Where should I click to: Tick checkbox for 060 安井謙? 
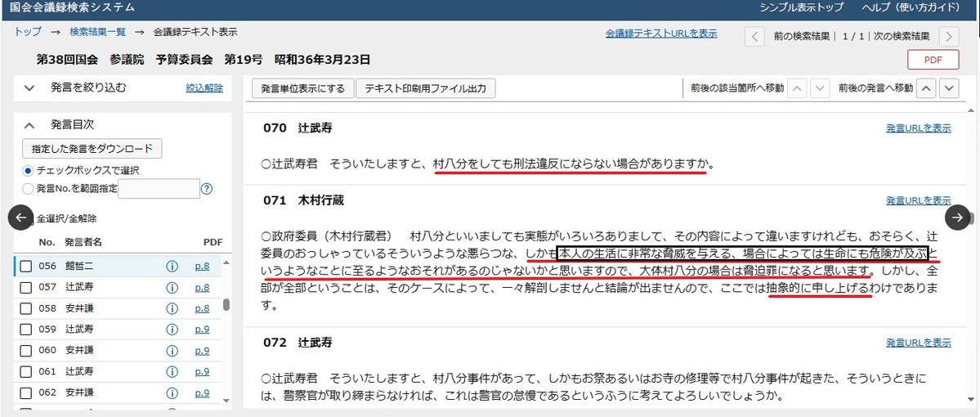tap(25, 351)
